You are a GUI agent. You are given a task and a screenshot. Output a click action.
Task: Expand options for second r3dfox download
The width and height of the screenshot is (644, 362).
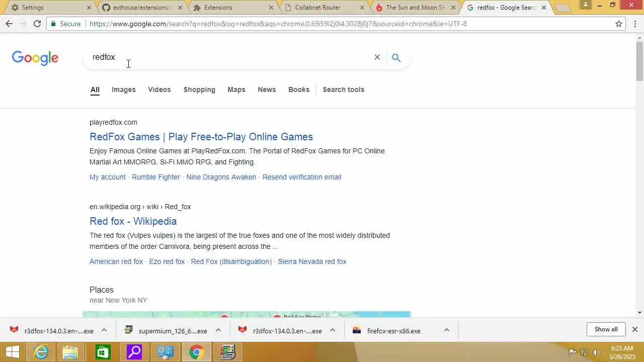coord(333,330)
